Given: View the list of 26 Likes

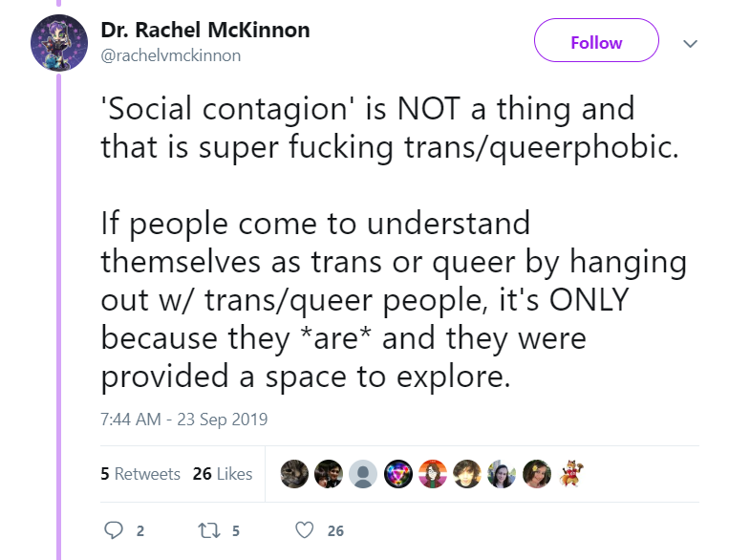Looking at the screenshot, I should click(223, 474).
